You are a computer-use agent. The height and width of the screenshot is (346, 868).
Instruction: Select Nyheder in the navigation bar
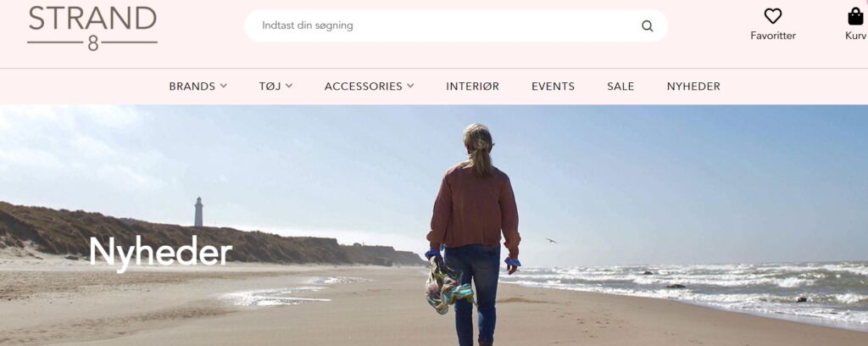693,86
